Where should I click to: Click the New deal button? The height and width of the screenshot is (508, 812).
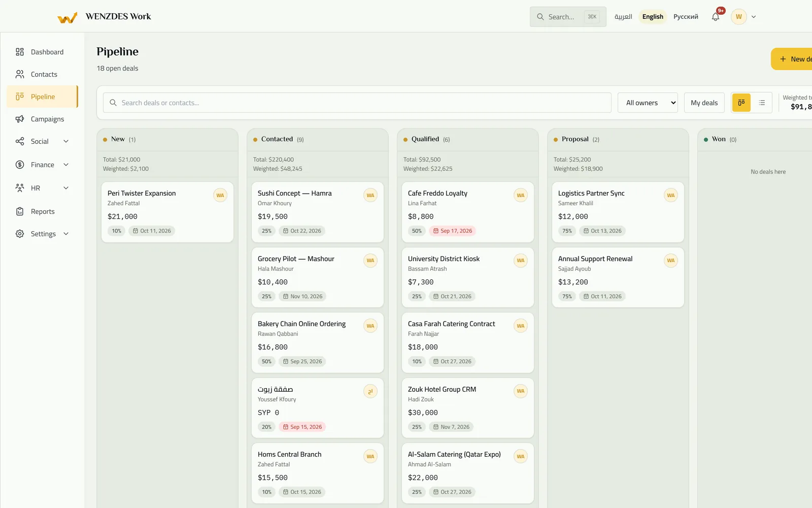(x=792, y=59)
